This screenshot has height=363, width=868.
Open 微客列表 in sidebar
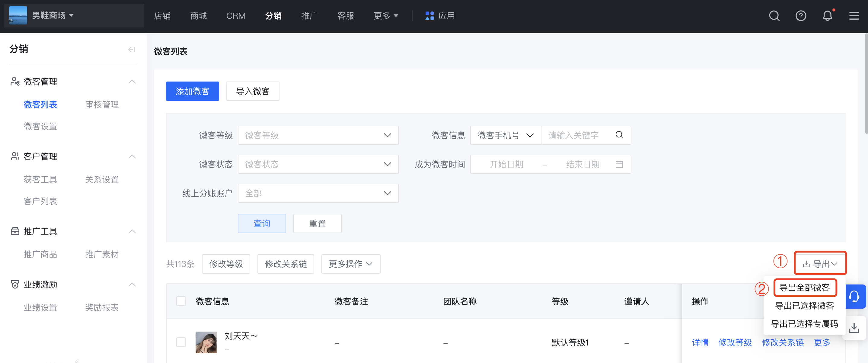40,104
